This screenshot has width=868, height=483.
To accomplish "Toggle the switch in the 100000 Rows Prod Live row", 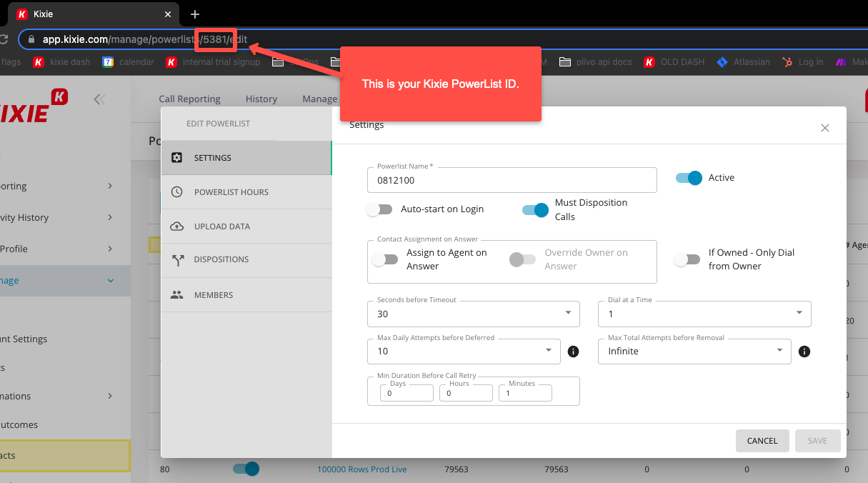I will pyautogui.click(x=246, y=469).
